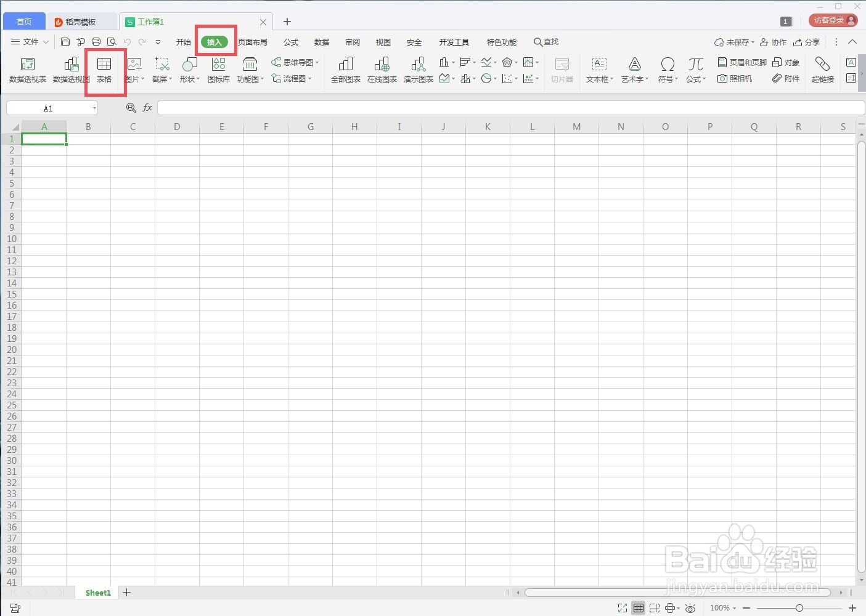This screenshot has width=866, height=616.
Task: Click the Shapes (形状) icon
Action: point(189,70)
